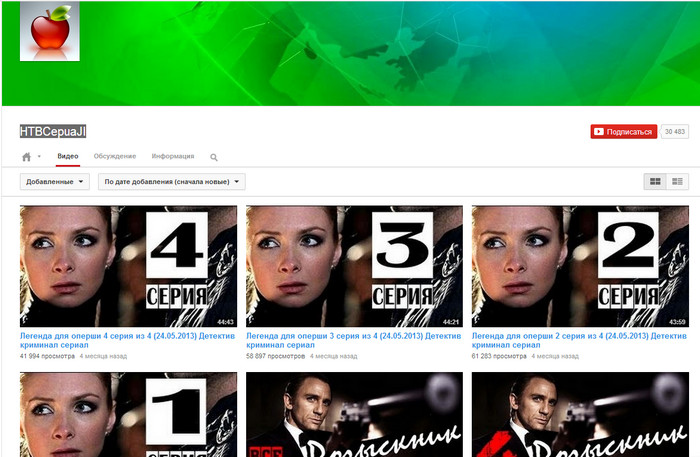Open the 1 серия video thumbnail
This screenshot has height=457, width=700.
[129, 415]
